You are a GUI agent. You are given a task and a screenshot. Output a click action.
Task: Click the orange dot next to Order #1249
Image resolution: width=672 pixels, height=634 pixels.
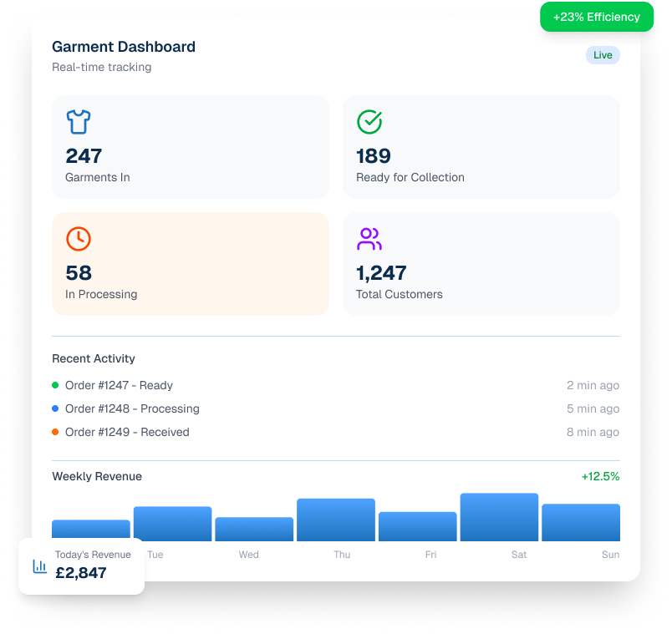(x=55, y=432)
